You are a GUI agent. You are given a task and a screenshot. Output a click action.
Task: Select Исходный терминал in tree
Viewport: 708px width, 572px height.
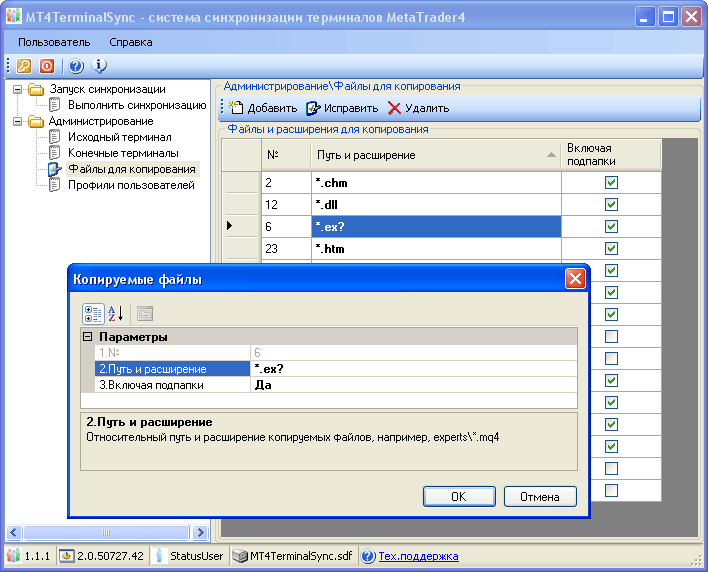[x=120, y=137]
